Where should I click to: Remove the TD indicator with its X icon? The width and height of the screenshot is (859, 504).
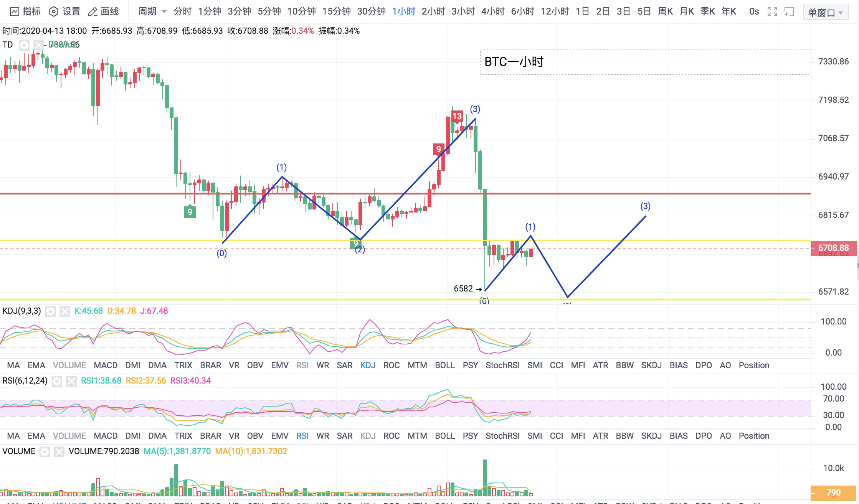click(39, 45)
